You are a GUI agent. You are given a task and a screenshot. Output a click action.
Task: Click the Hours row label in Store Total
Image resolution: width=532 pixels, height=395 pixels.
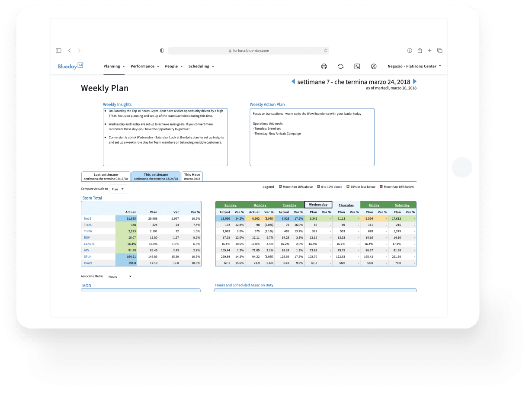[x=88, y=263]
